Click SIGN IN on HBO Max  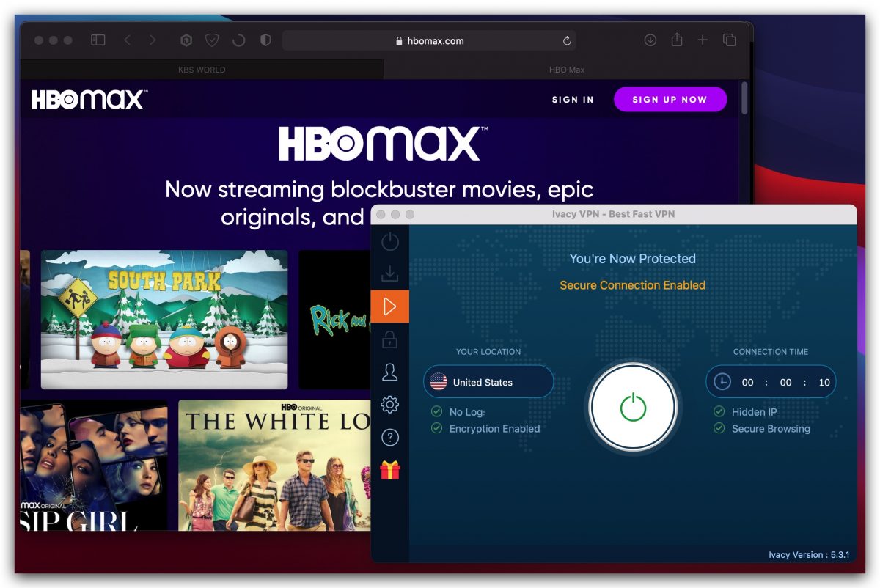(573, 100)
